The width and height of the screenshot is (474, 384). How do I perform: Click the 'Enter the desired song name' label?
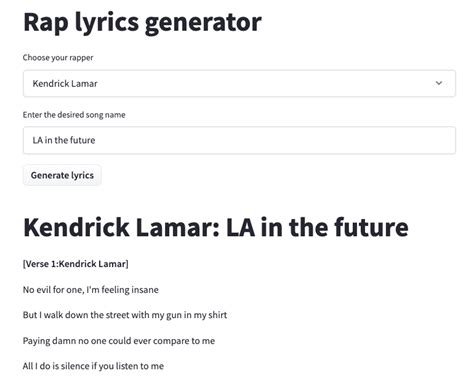[74, 115]
